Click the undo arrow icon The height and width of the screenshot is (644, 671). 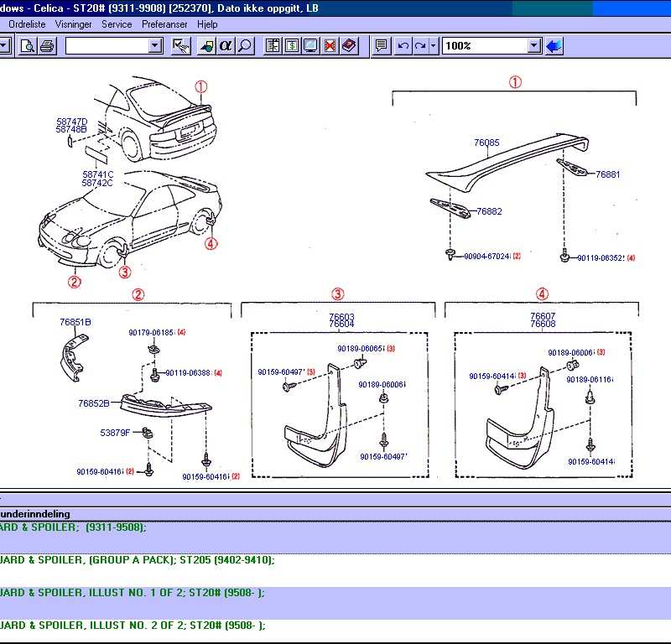tap(403, 46)
